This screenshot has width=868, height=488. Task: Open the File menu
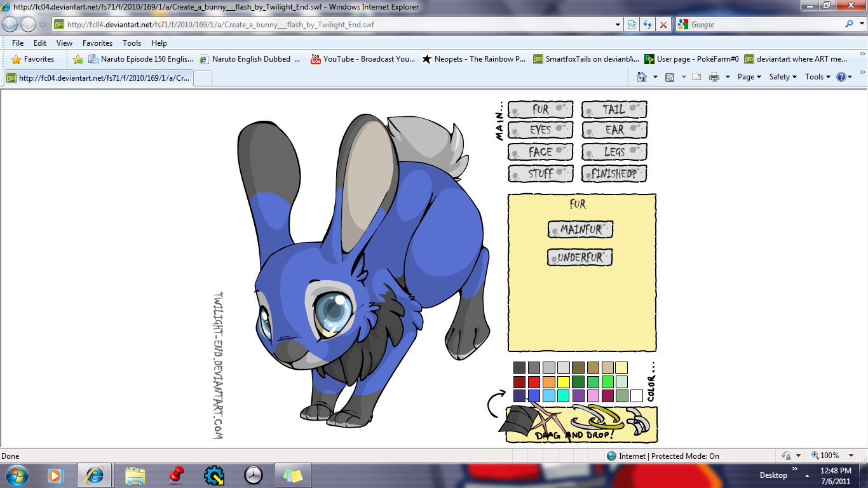(18, 43)
